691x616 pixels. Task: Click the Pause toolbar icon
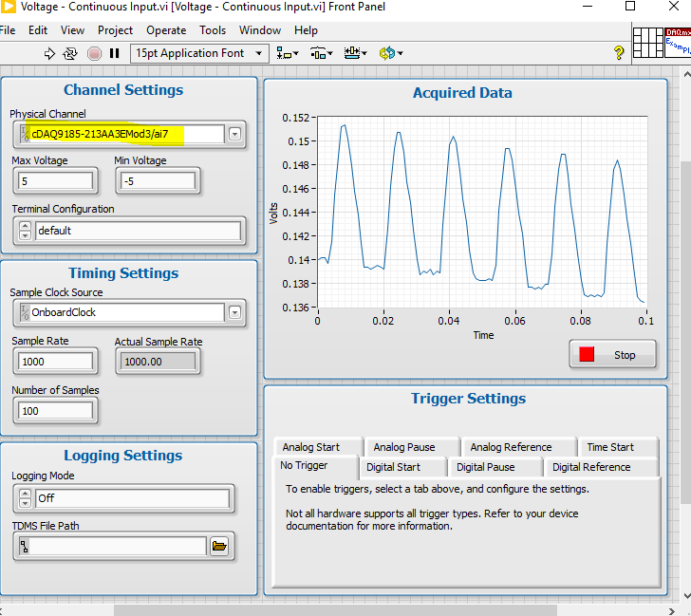tap(114, 54)
